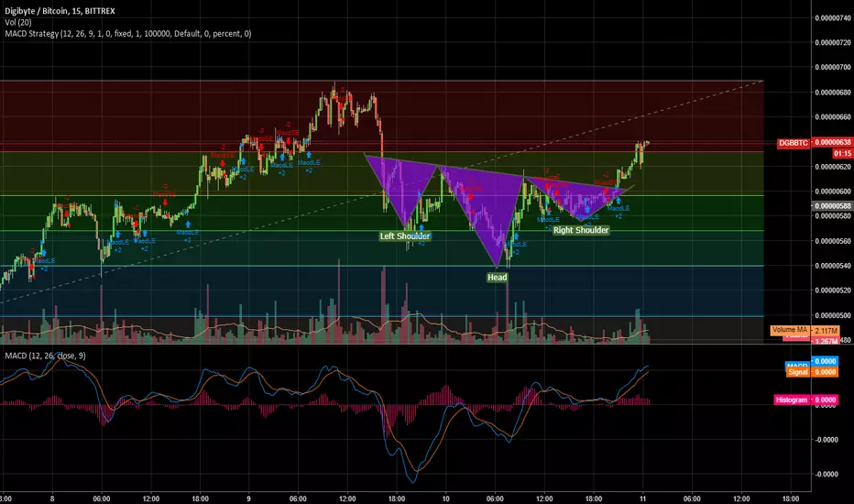
Task: Click the 01:15 countdown label
Action: [842, 154]
